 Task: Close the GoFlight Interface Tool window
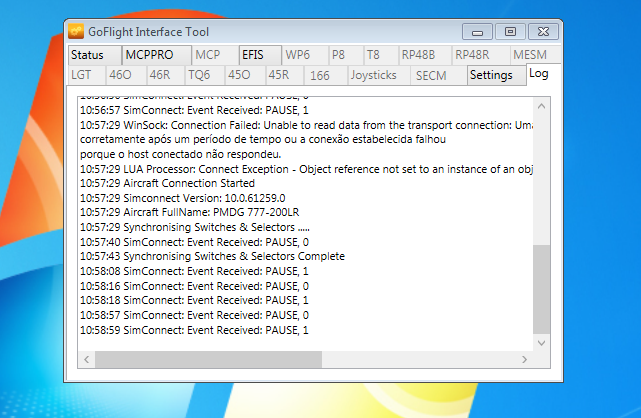(x=542, y=31)
